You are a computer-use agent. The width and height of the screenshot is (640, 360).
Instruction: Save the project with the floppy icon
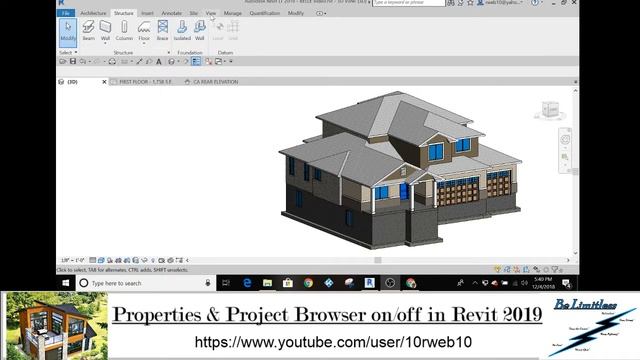click(x=73, y=61)
